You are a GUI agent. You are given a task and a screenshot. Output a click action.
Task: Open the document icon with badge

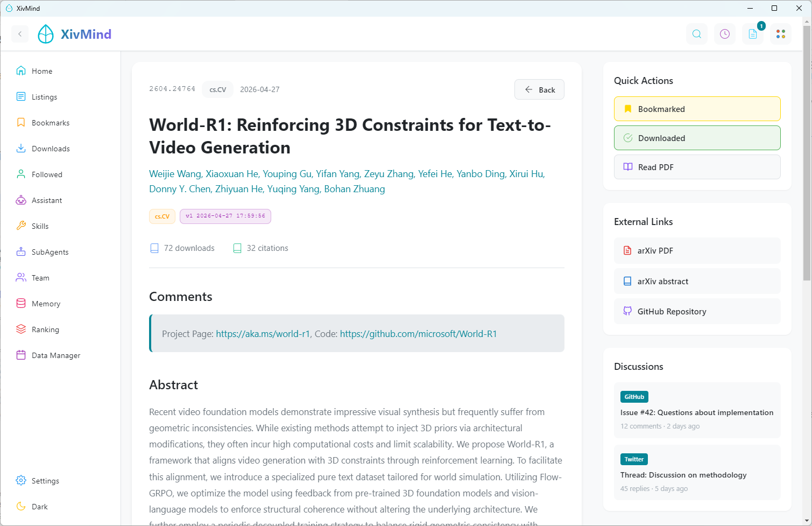pos(753,34)
